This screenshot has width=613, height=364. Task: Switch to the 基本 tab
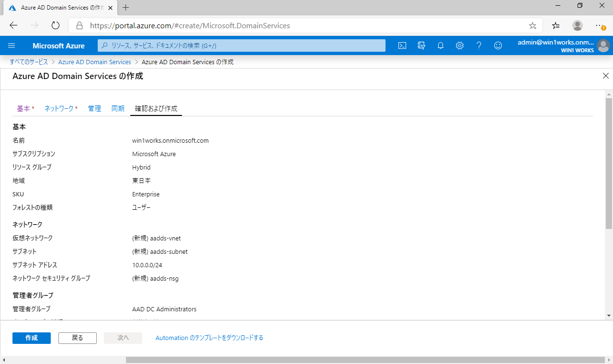click(x=25, y=109)
